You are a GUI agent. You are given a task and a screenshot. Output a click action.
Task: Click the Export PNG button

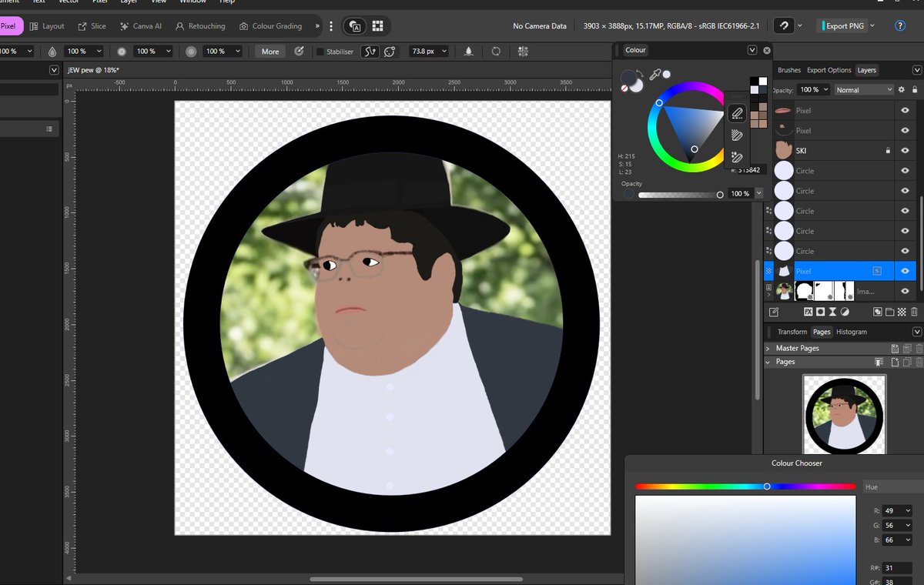pyautogui.click(x=843, y=25)
